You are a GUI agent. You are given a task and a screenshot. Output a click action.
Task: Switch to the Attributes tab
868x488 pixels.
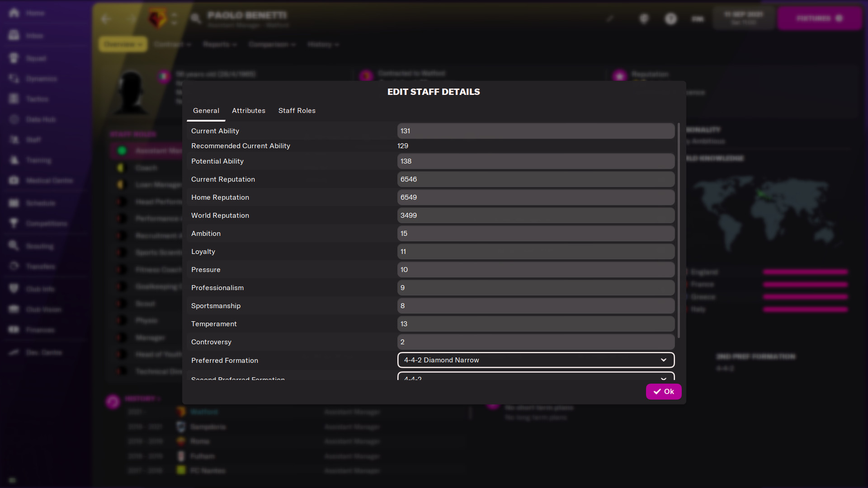click(249, 110)
